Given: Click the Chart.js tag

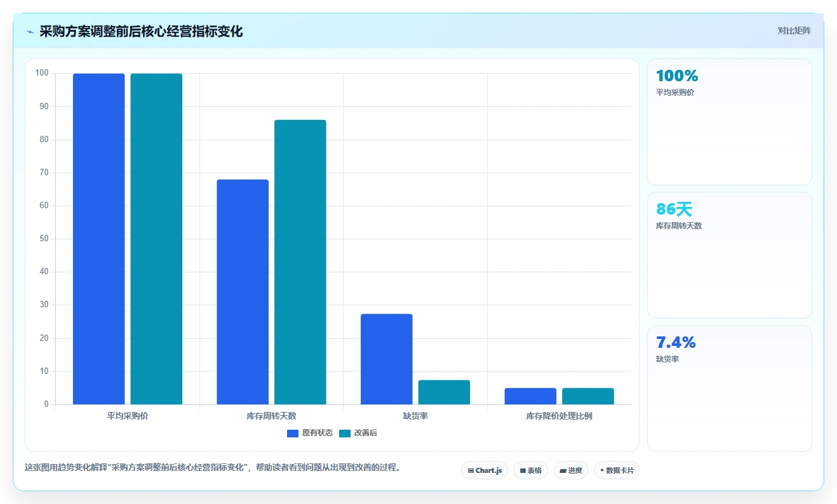Looking at the screenshot, I should tap(485, 470).
